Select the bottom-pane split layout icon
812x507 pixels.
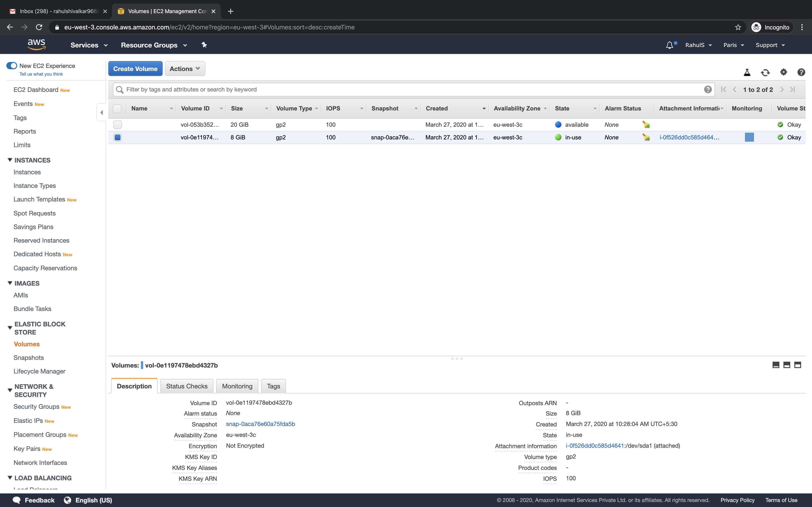[787, 365]
